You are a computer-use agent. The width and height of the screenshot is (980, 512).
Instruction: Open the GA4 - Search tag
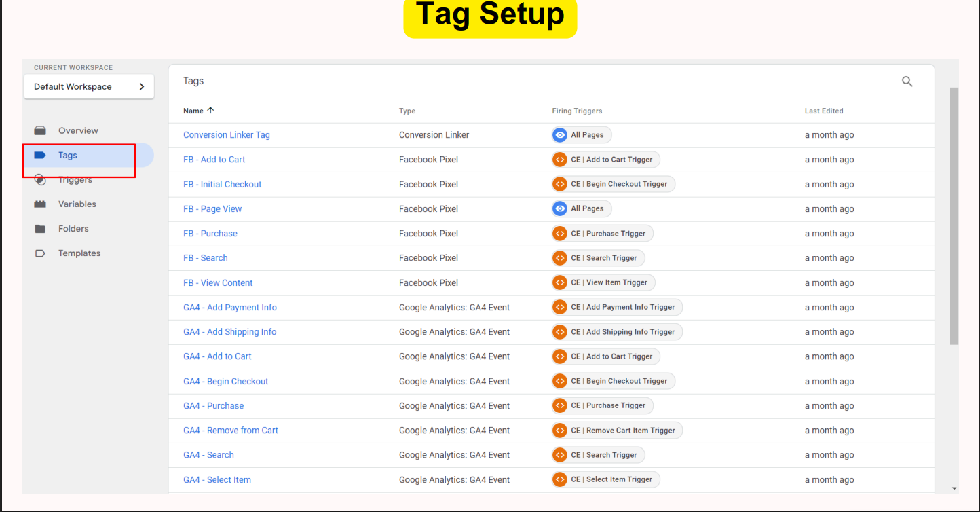[208, 455]
